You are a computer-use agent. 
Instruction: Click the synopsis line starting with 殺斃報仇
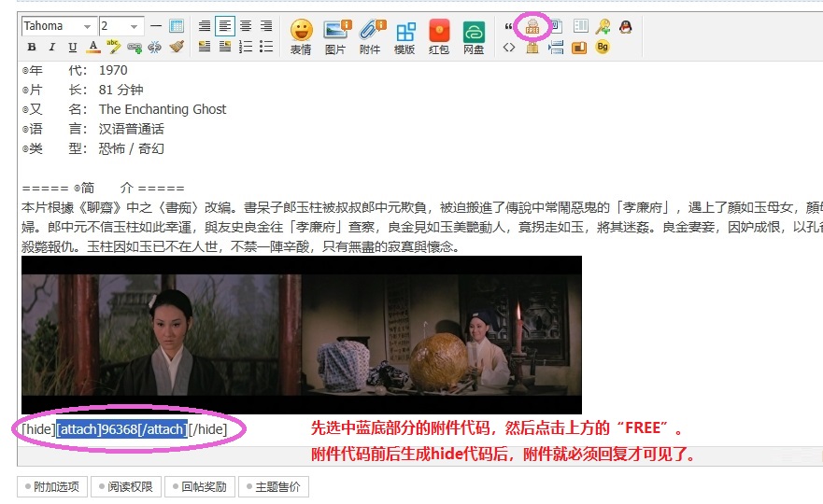(240, 246)
